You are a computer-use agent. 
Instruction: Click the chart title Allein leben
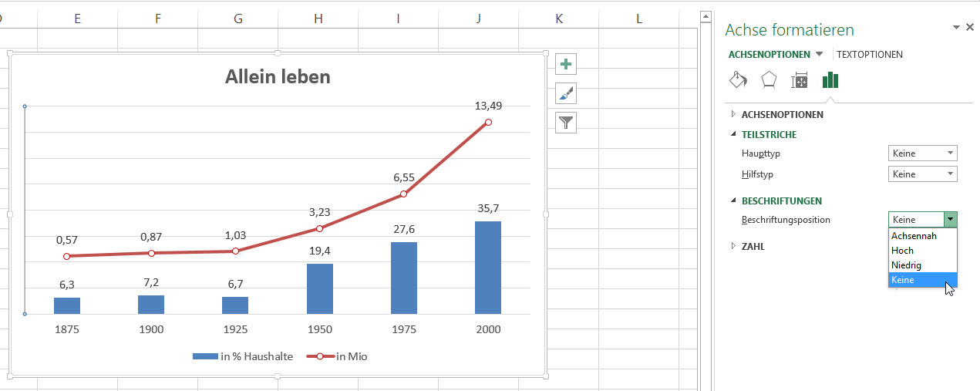point(278,76)
